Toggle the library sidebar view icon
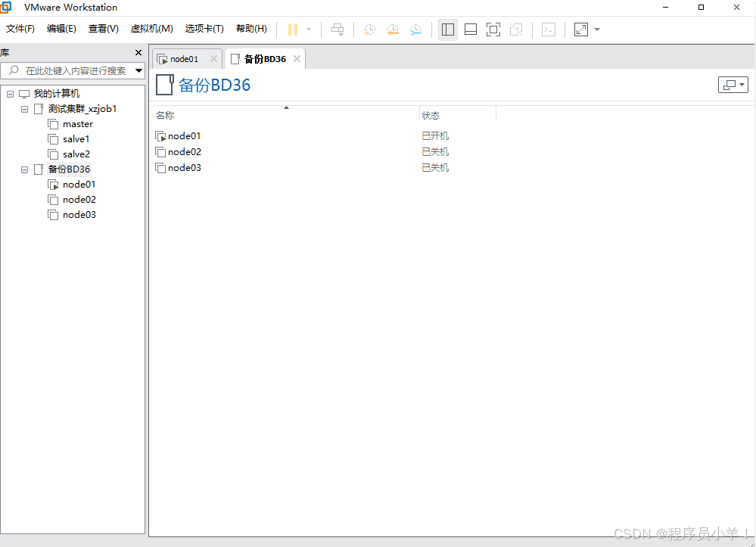The image size is (756, 547). pyautogui.click(x=448, y=30)
